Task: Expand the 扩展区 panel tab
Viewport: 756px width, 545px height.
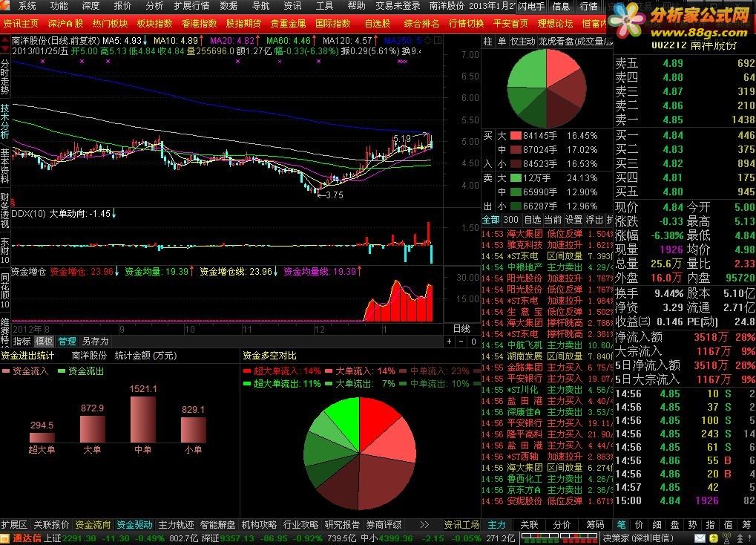Action: pyautogui.click(x=14, y=525)
